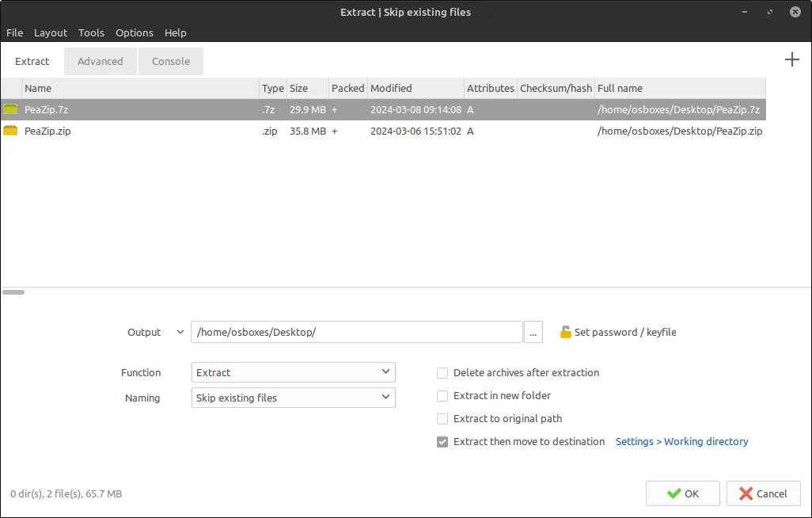Click the plus icon to add files
The width and height of the screenshot is (812, 518).
click(791, 59)
